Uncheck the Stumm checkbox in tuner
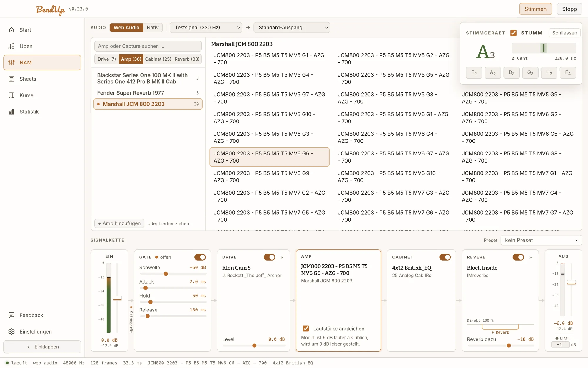The height and width of the screenshot is (368, 588). (513, 33)
